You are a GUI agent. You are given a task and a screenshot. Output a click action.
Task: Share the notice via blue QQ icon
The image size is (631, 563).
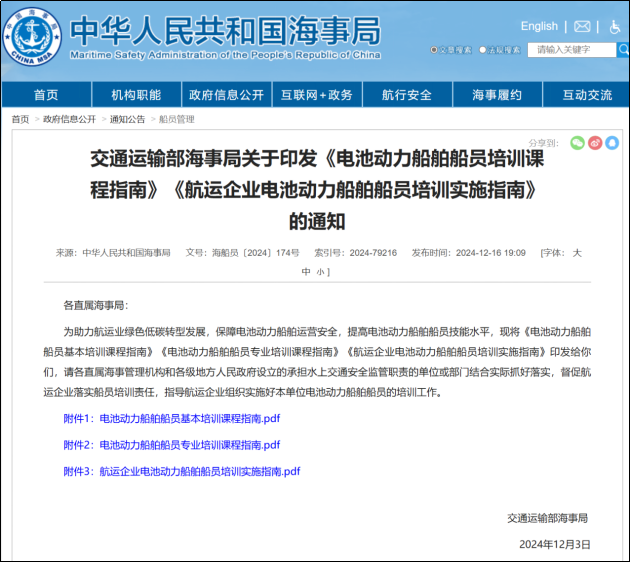click(x=612, y=143)
